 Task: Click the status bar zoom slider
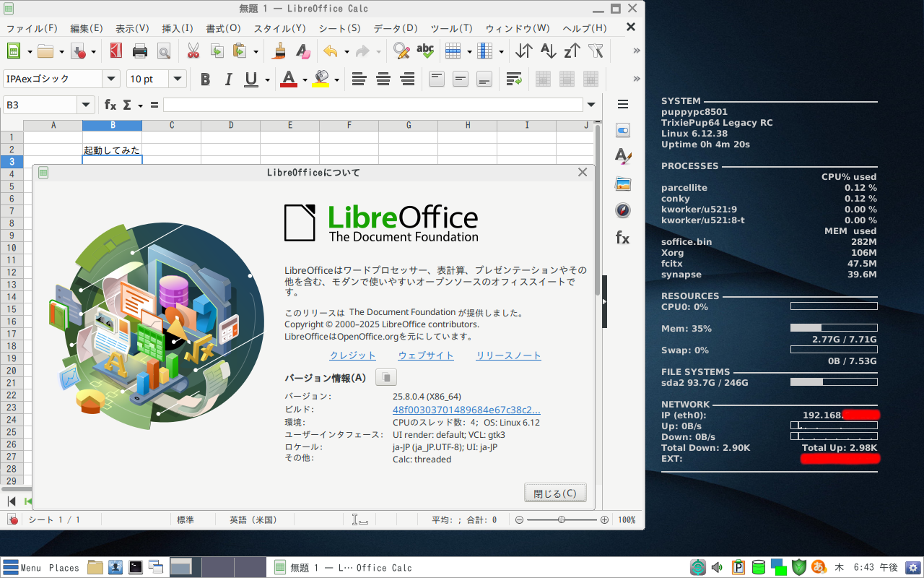[562, 519]
